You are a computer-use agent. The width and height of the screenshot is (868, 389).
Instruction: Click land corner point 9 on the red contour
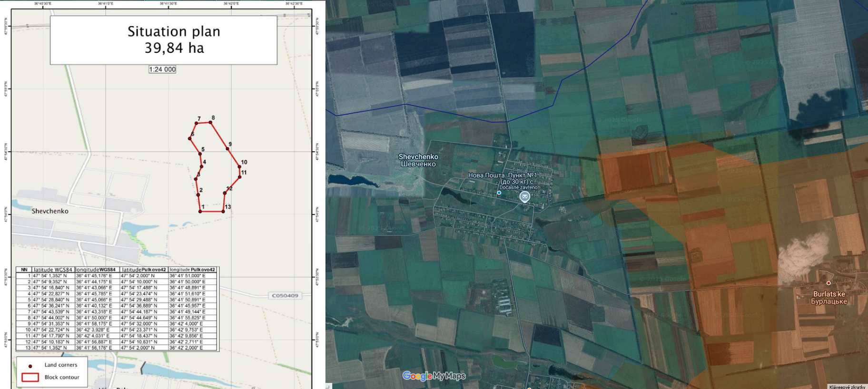[227, 148]
